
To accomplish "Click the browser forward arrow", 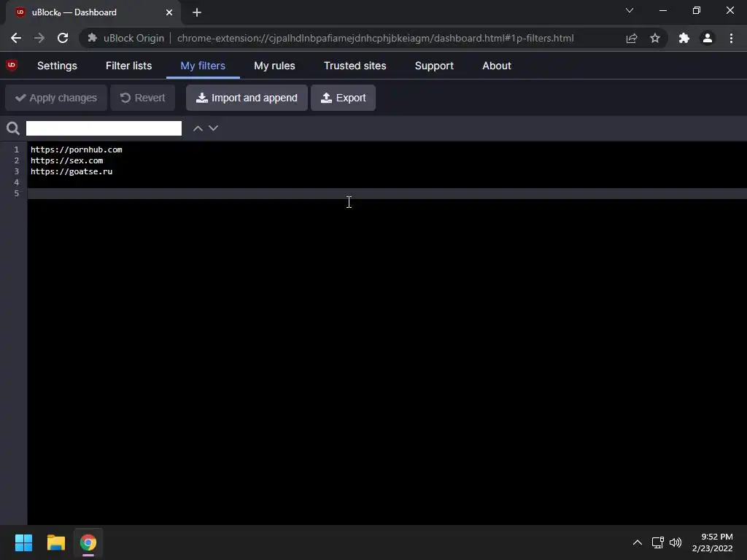I will tap(39, 38).
